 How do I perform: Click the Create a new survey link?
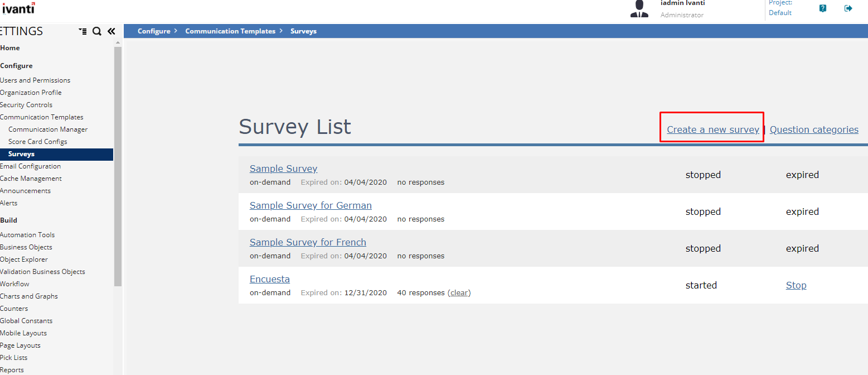click(x=712, y=129)
